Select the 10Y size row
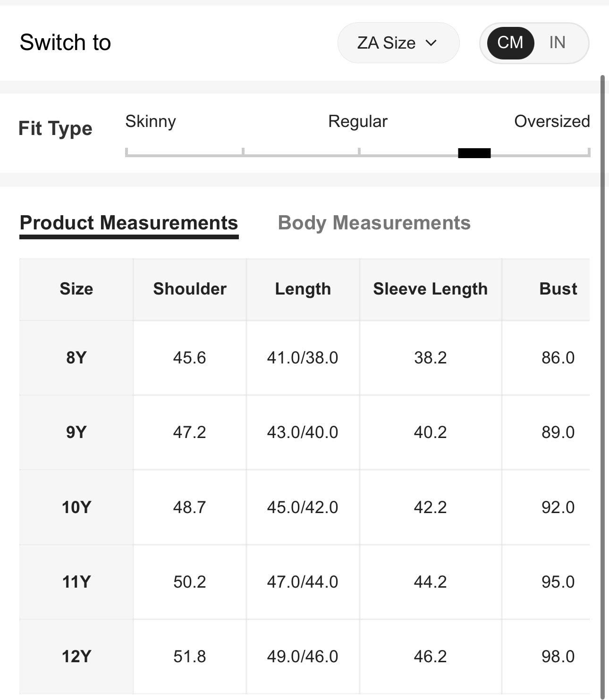The image size is (609, 700). (x=76, y=507)
